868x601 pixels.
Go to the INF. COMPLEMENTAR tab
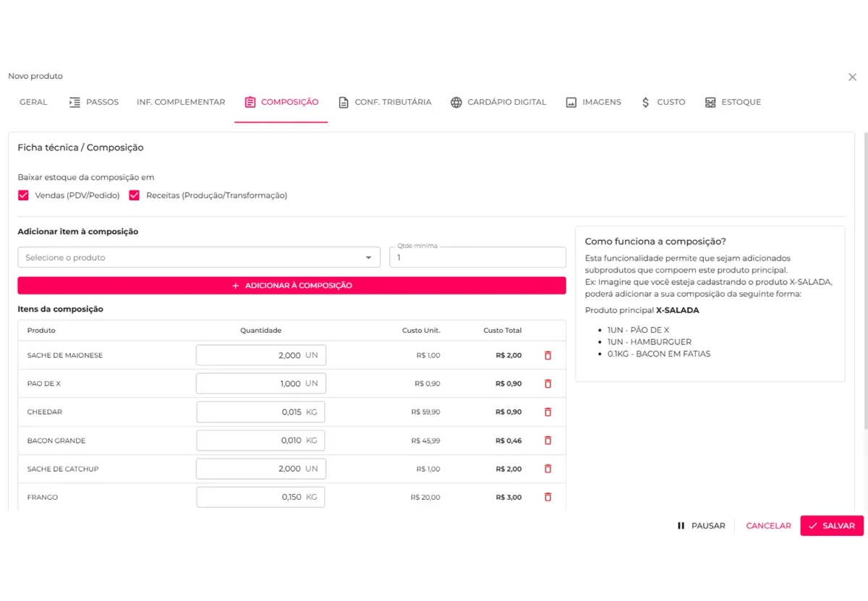click(181, 102)
